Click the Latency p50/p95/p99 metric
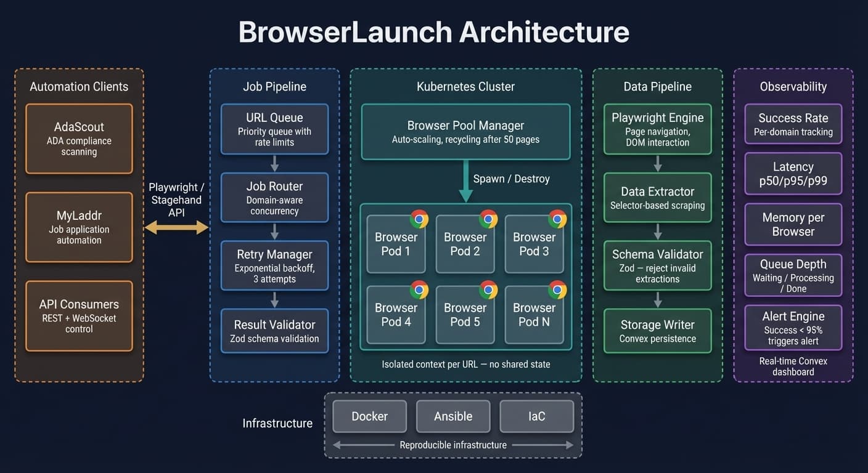The image size is (868, 473). point(793,173)
